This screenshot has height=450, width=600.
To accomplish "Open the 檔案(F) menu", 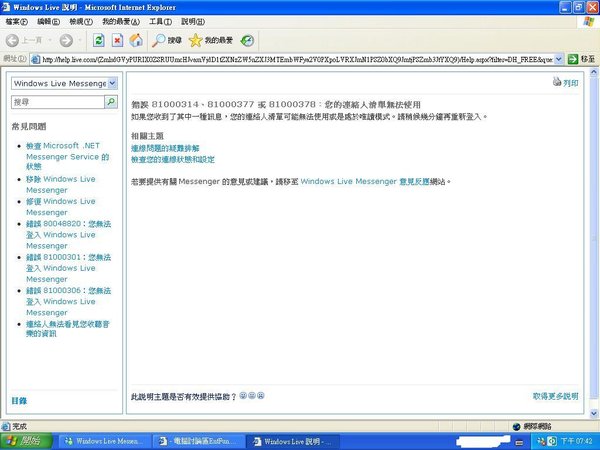I will (x=16, y=22).
